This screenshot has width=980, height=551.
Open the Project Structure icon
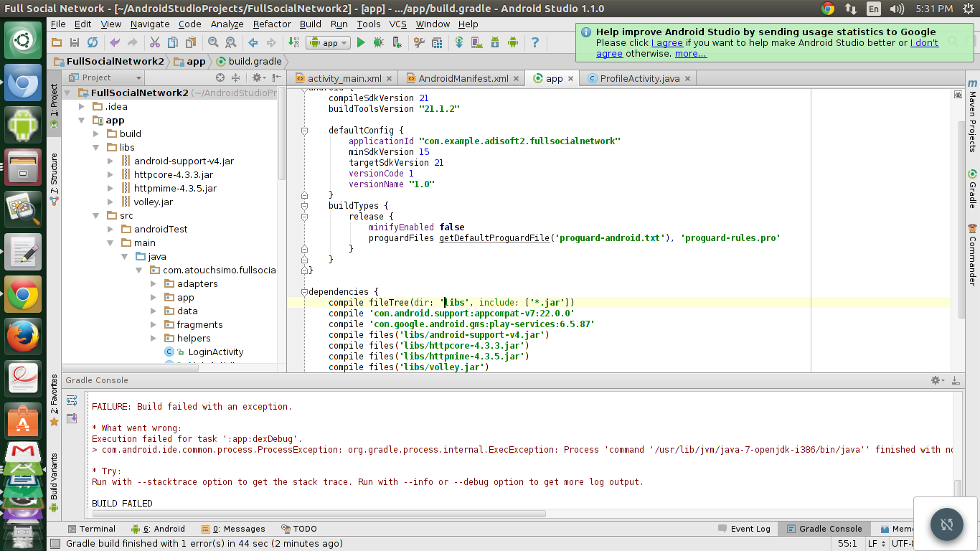point(436,43)
